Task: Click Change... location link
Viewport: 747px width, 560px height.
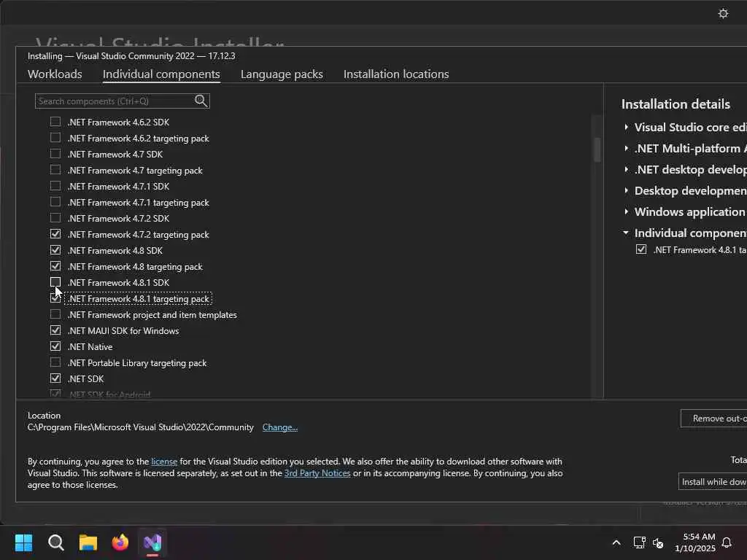Action: [280, 427]
